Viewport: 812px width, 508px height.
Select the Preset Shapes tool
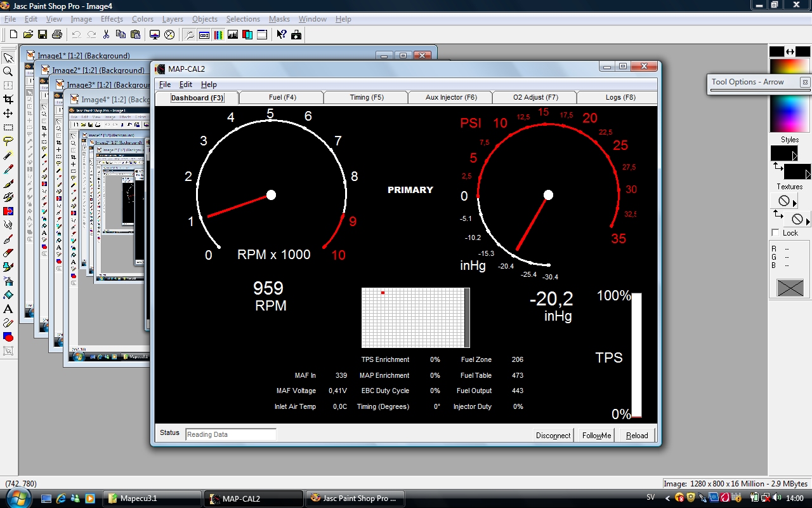click(x=8, y=337)
